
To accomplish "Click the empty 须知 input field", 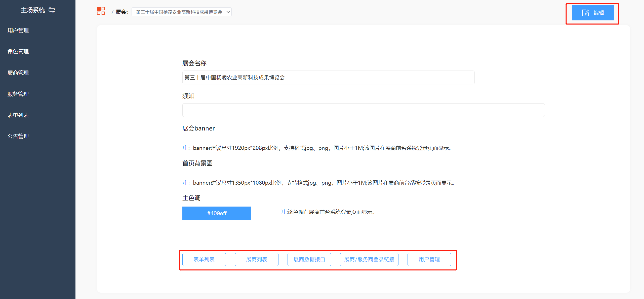I will pos(364,110).
